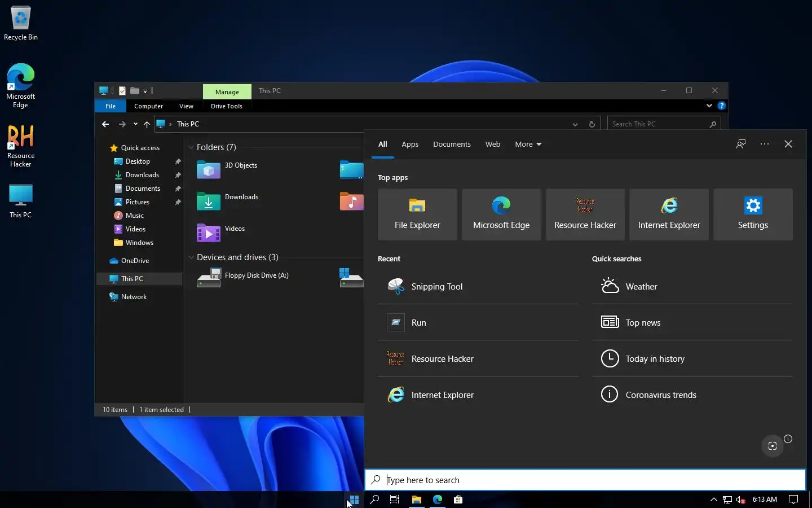Show hidden tray icons chevron
The image size is (812, 508).
(713, 500)
